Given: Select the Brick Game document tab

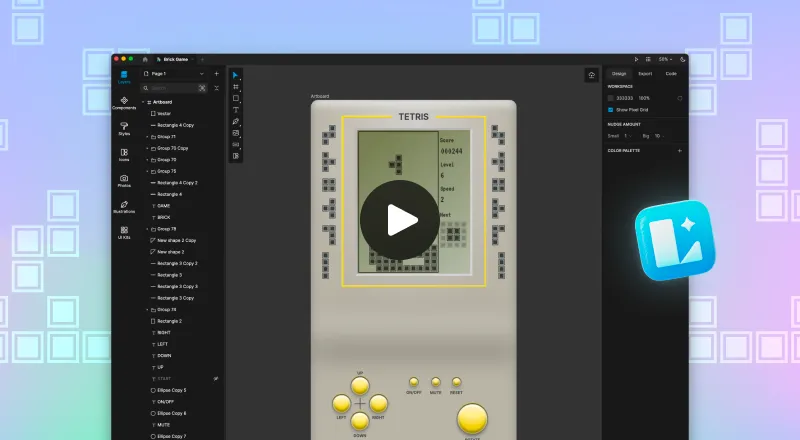Looking at the screenshot, I should (x=174, y=59).
